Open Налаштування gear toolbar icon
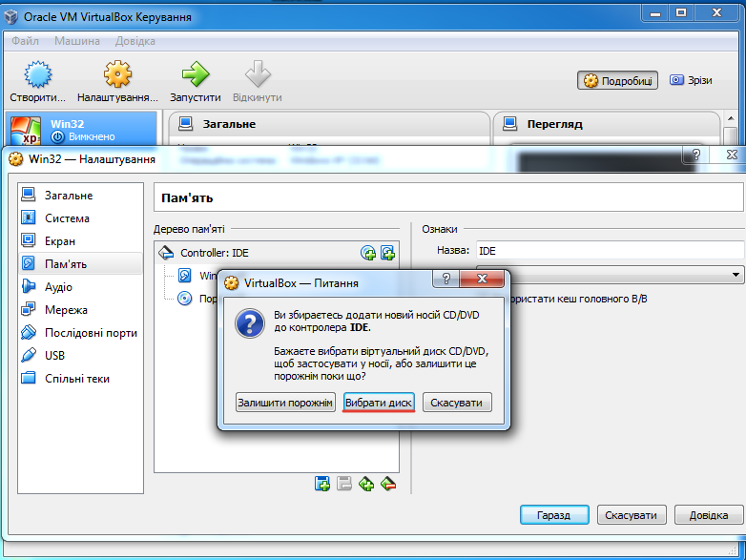The height and width of the screenshot is (560, 746). 117,74
